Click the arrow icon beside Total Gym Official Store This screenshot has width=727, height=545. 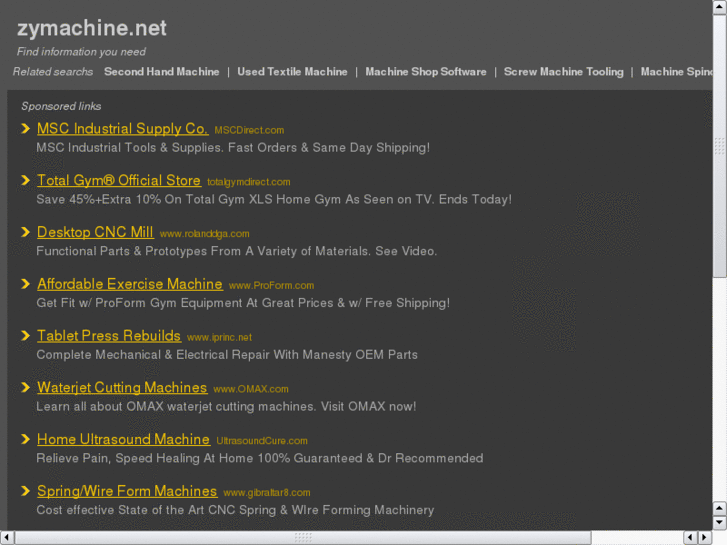26,180
